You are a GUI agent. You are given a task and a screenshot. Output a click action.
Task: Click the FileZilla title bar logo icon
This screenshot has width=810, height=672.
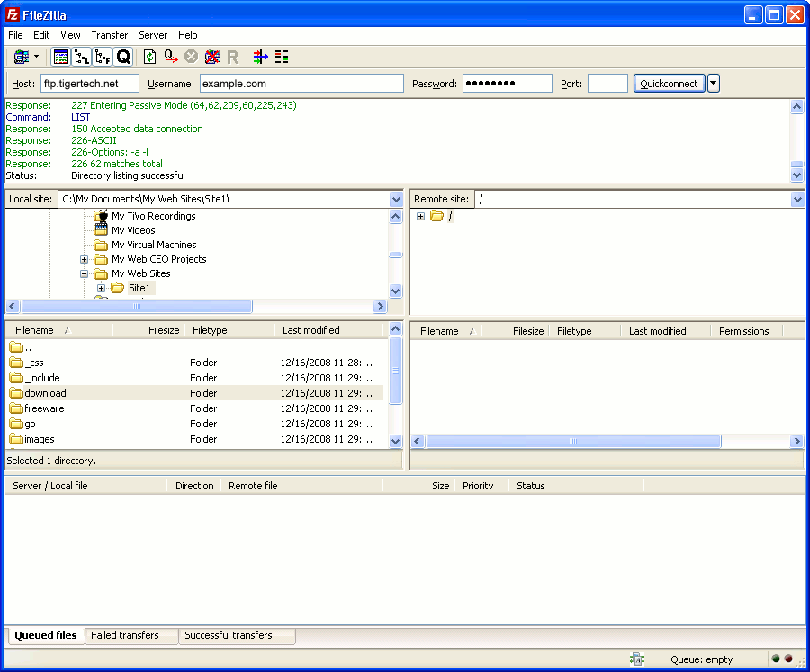pos(13,15)
